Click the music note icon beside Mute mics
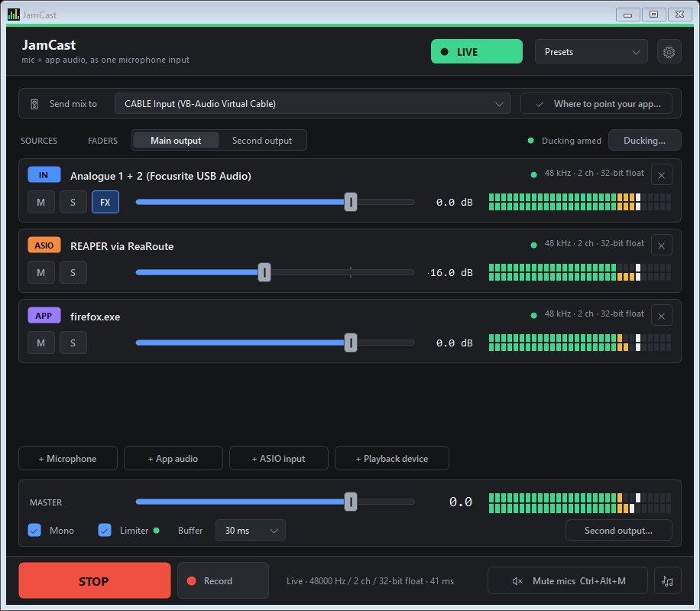 (x=667, y=580)
